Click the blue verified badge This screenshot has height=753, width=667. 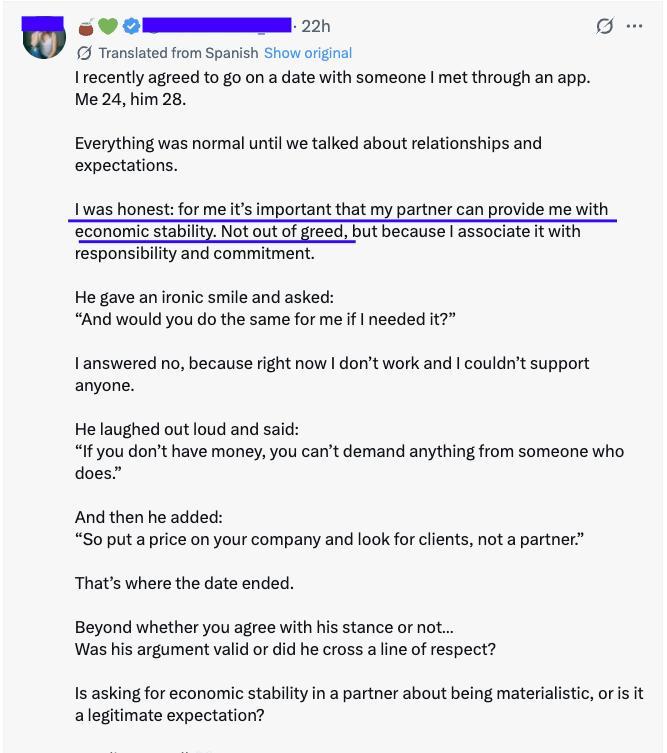[x=131, y=26]
